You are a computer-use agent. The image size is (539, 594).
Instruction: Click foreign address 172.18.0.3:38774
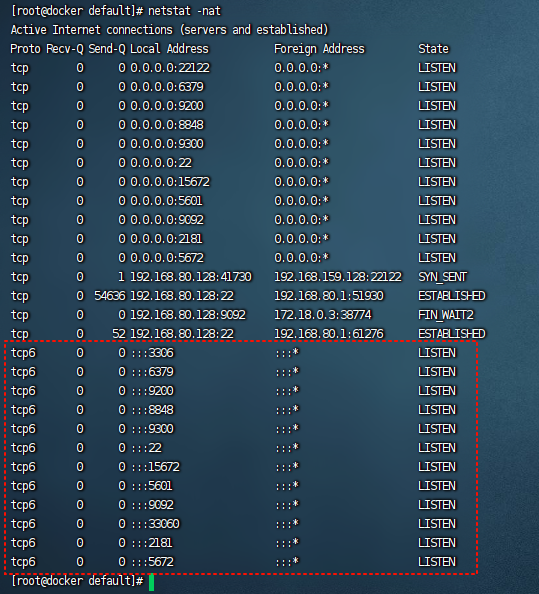coord(323,315)
